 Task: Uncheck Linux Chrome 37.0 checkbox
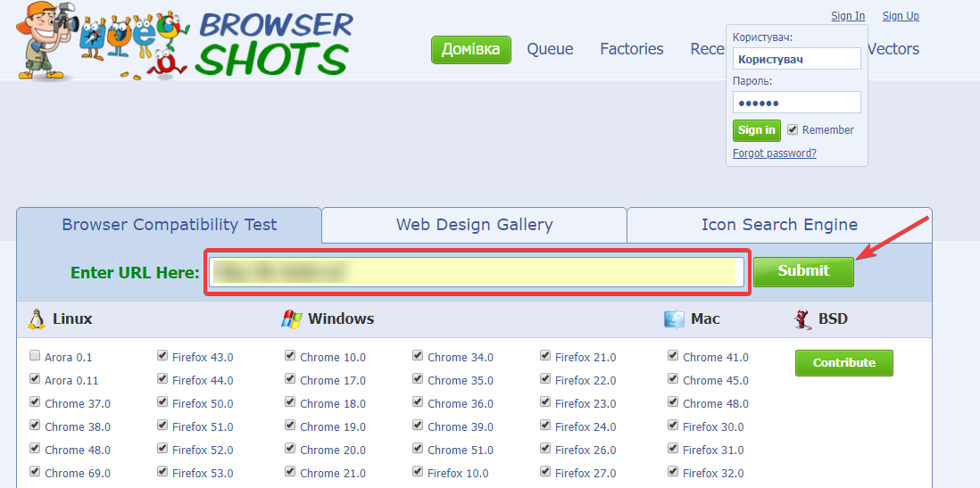[x=35, y=401]
